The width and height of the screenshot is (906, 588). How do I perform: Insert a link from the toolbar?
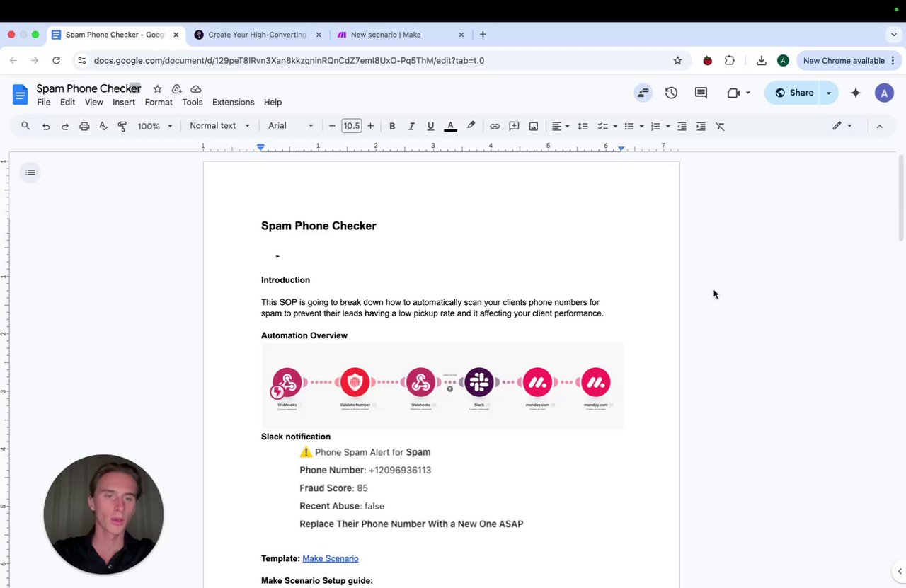pos(495,126)
